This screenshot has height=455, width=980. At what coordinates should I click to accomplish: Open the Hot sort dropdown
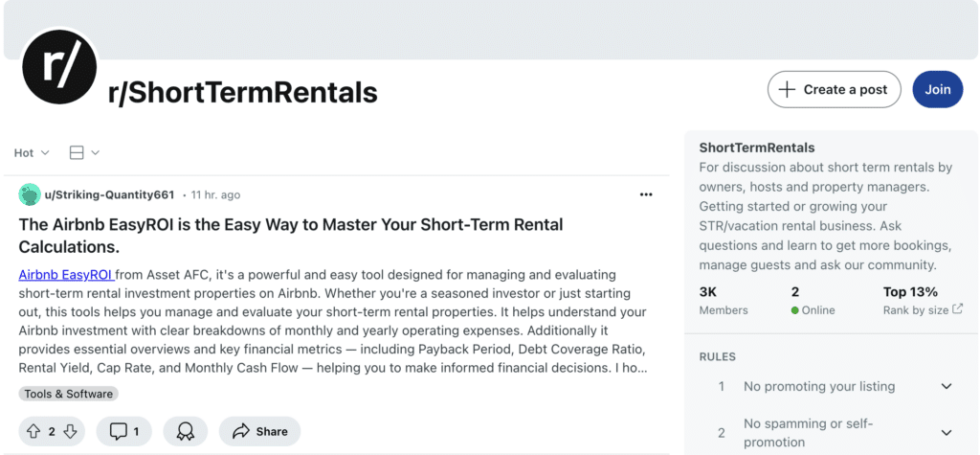pyautogui.click(x=32, y=152)
